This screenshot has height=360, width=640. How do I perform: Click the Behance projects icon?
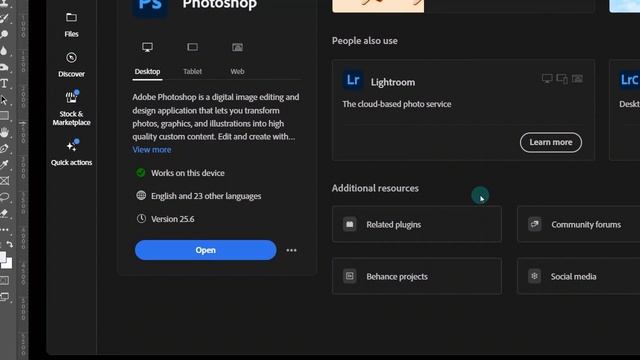coord(349,276)
